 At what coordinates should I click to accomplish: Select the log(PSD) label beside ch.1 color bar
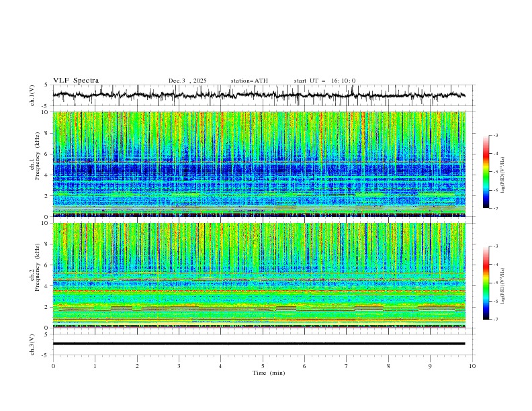click(502, 175)
